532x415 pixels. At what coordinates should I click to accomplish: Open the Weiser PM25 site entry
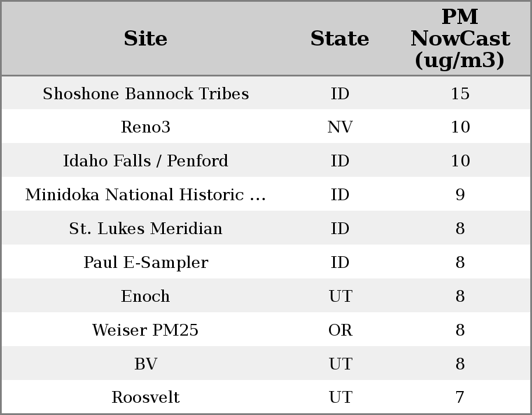pyautogui.click(x=145, y=330)
